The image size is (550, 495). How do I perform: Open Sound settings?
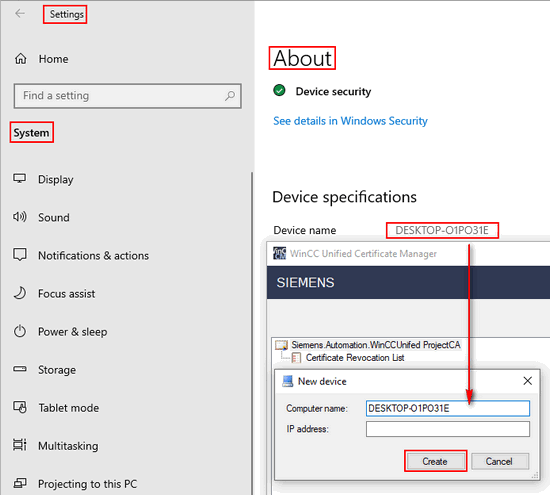click(x=54, y=218)
